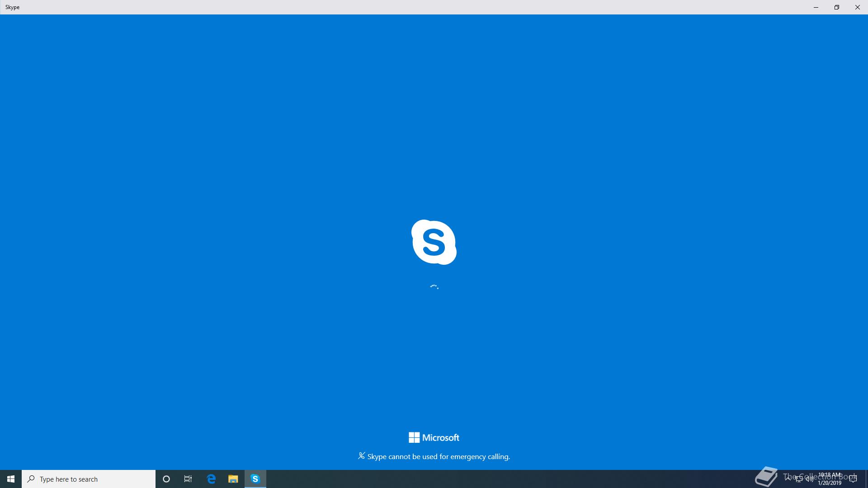Viewport: 868px width, 488px height.
Task: Open the volume control in system tray
Action: coord(810,479)
